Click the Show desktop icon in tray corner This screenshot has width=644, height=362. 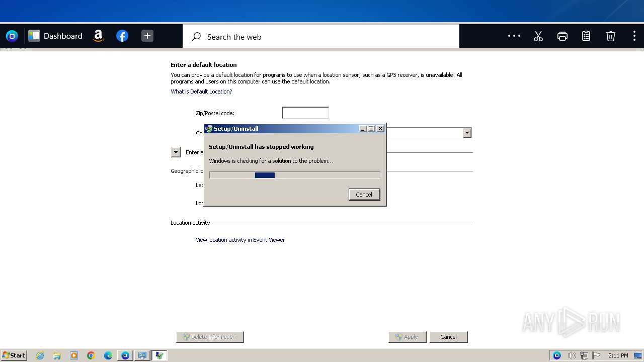pos(638,355)
